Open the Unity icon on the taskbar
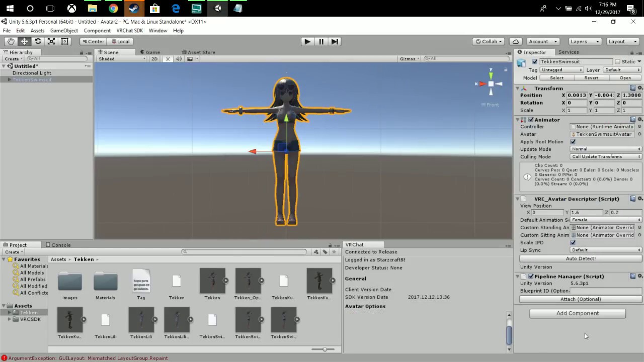 point(217,8)
